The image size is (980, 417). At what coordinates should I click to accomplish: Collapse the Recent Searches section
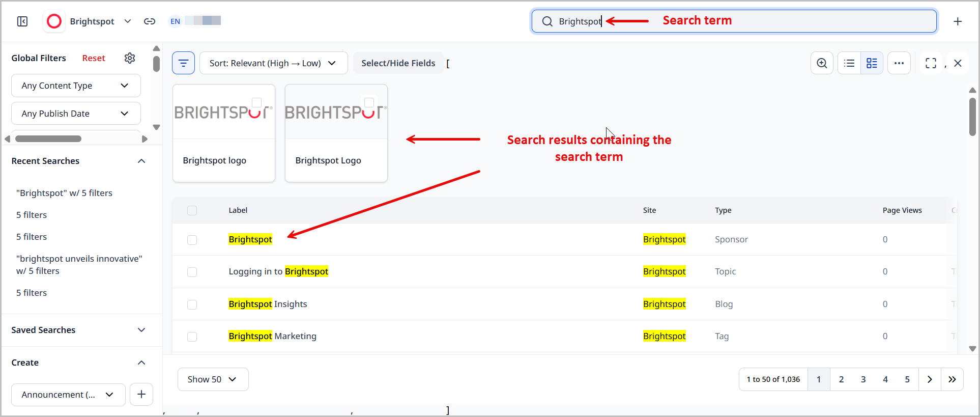(x=141, y=161)
